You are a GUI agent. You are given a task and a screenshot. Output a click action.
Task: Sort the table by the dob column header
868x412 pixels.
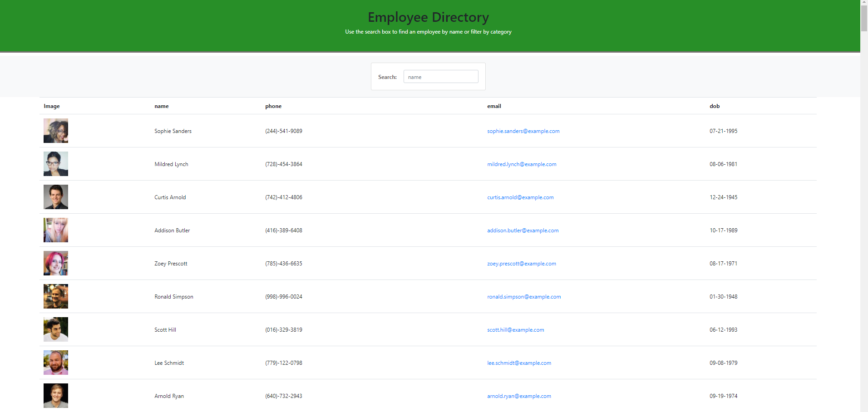click(714, 106)
